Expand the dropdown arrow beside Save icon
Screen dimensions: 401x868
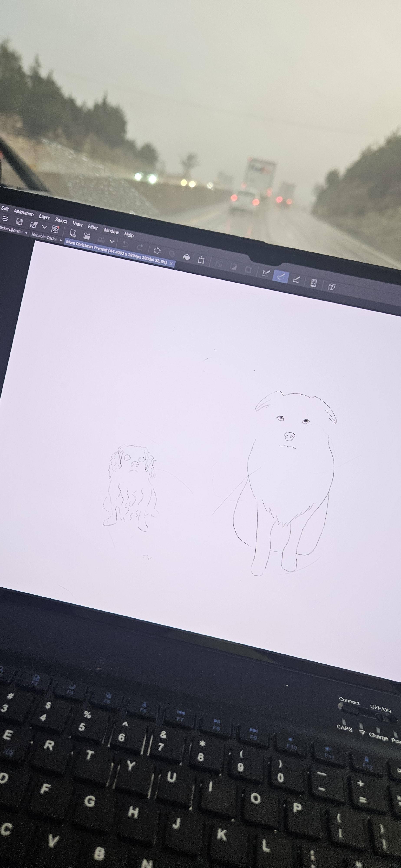click(112, 241)
